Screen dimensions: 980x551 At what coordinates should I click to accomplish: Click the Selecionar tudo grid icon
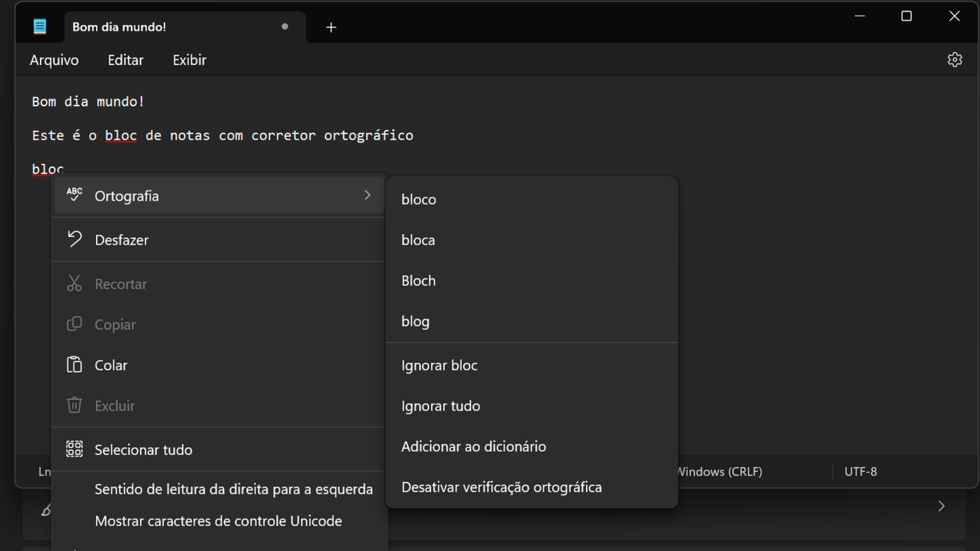pos(74,449)
